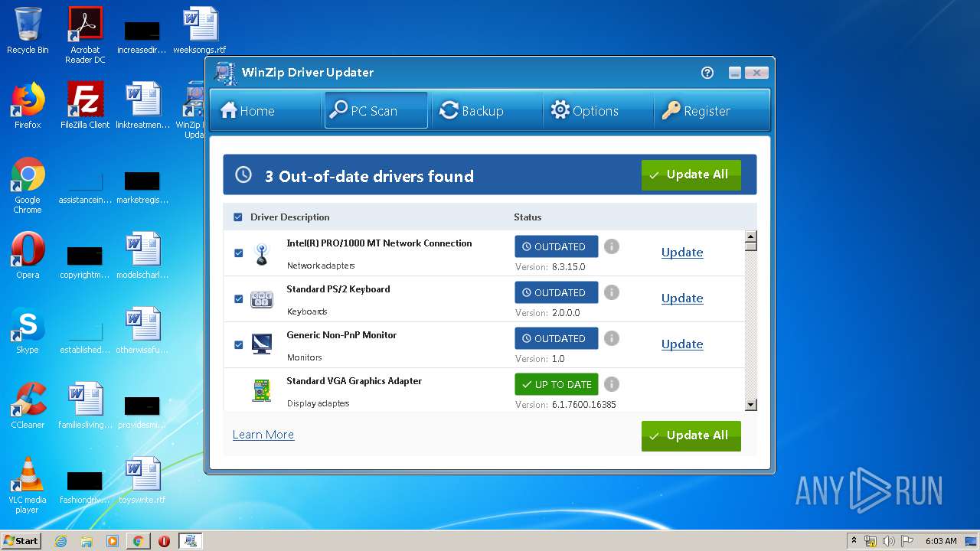Click the help question mark icon
This screenshot has height=551, width=980.
(x=707, y=73)
